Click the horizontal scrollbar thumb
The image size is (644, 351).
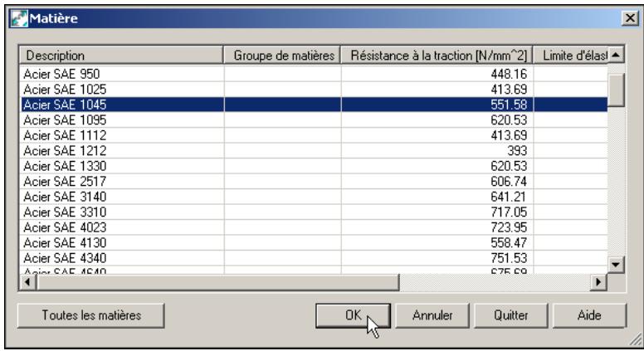pos(217,282)
